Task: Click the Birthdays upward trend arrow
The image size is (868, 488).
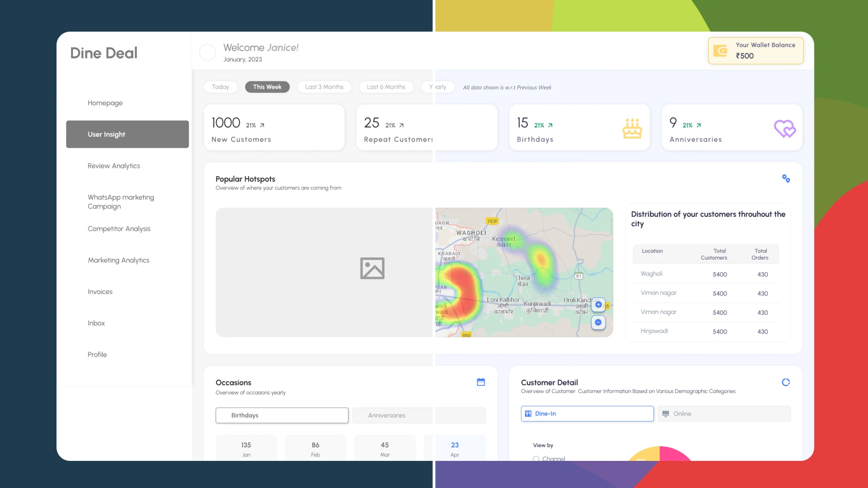Action: pos(550,125)
